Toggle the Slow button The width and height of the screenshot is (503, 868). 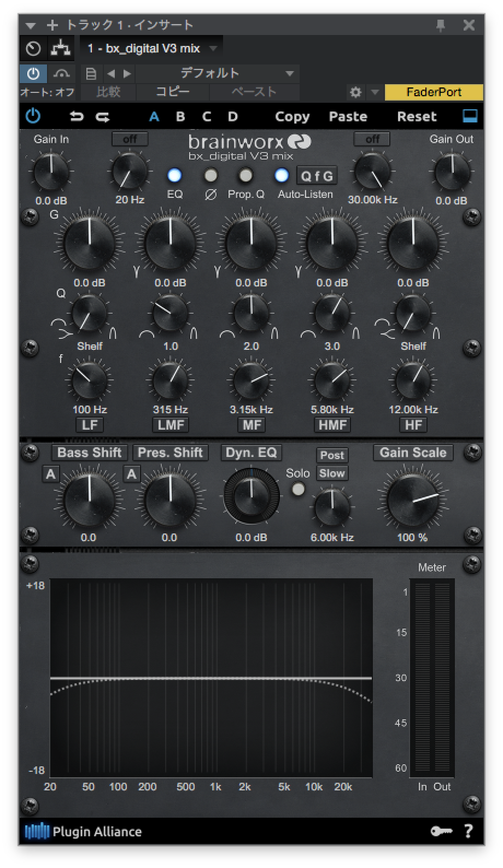(332, 473)
